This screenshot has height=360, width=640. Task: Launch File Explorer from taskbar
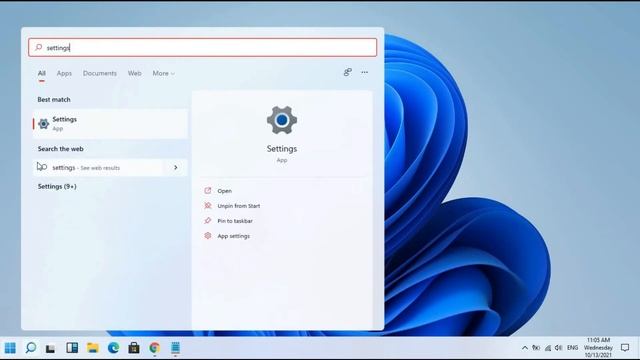[93, 348]
